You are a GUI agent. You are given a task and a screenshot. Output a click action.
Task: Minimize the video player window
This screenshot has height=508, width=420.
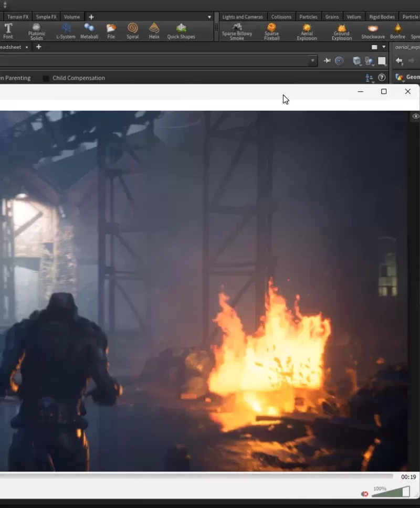360,92
